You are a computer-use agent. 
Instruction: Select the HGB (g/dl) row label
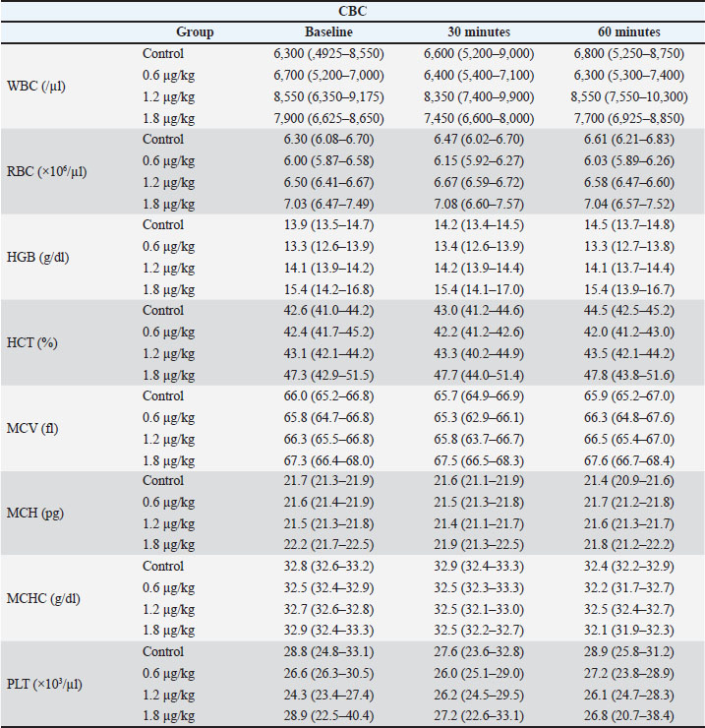pyautogui.click(x=37, y=257)
